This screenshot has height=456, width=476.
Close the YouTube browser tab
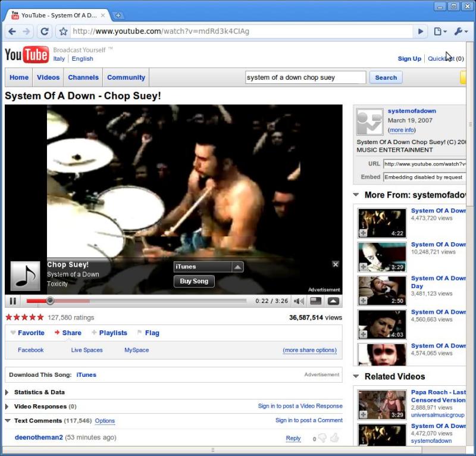click(x=103, y=15)
